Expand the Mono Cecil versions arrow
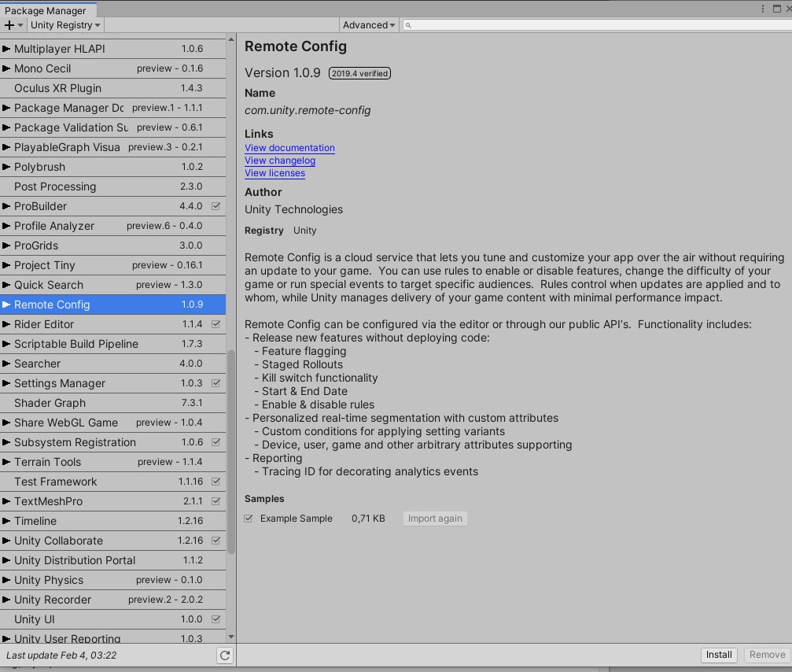The width and height of the screenshot is (792, 672). [6, 68]
